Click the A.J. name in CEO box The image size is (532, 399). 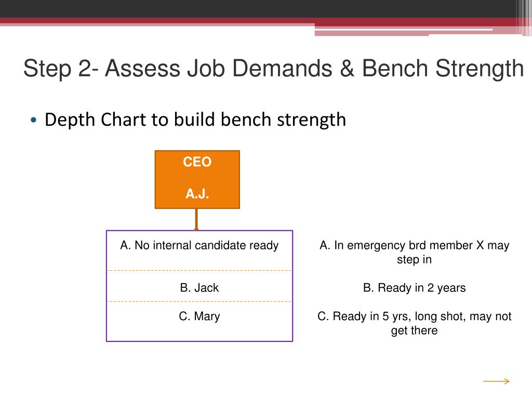pos(197,194)
